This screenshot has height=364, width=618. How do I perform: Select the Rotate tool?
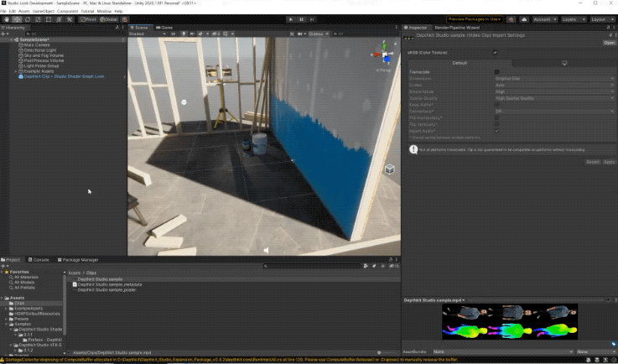[28, 19]
